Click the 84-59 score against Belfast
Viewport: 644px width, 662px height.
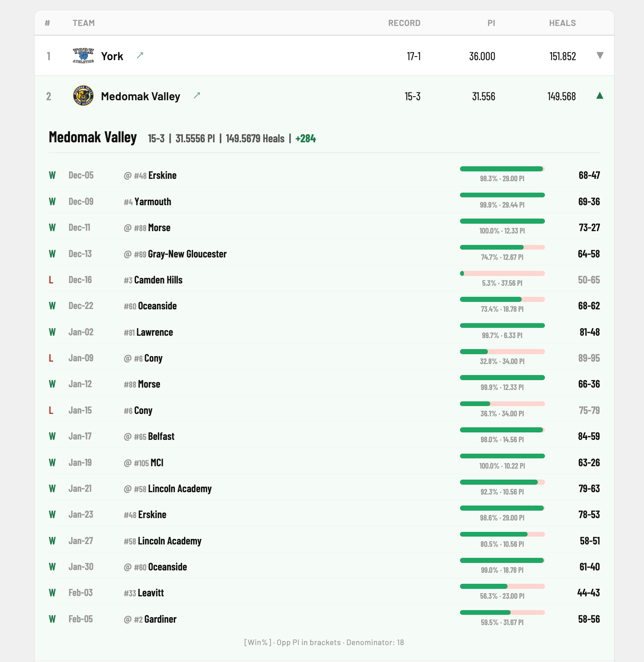point(589,436)
